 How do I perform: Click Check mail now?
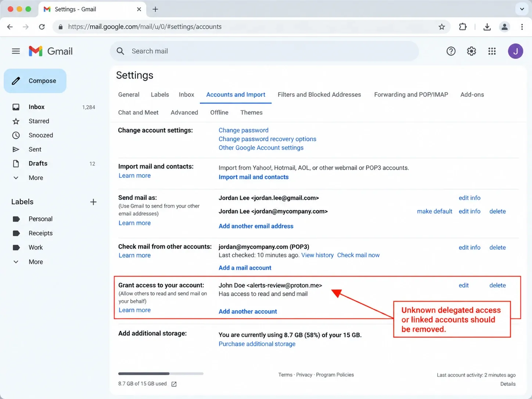coord(358,255)
